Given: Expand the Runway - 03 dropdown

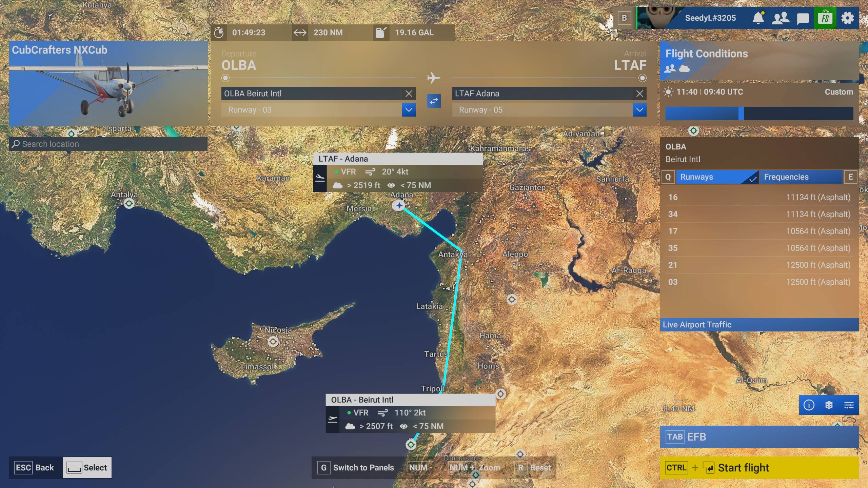Looking at the screenshot, I should (409, 110).
